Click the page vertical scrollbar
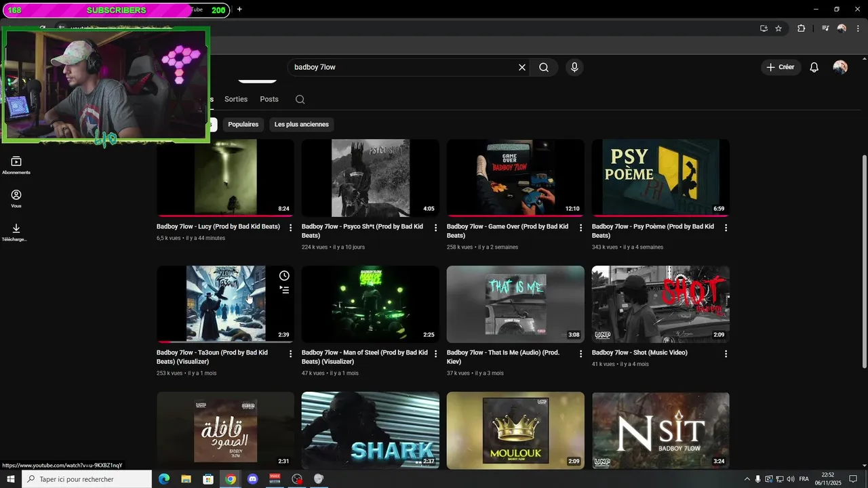 pyautogui.click(x=864, y=262)
